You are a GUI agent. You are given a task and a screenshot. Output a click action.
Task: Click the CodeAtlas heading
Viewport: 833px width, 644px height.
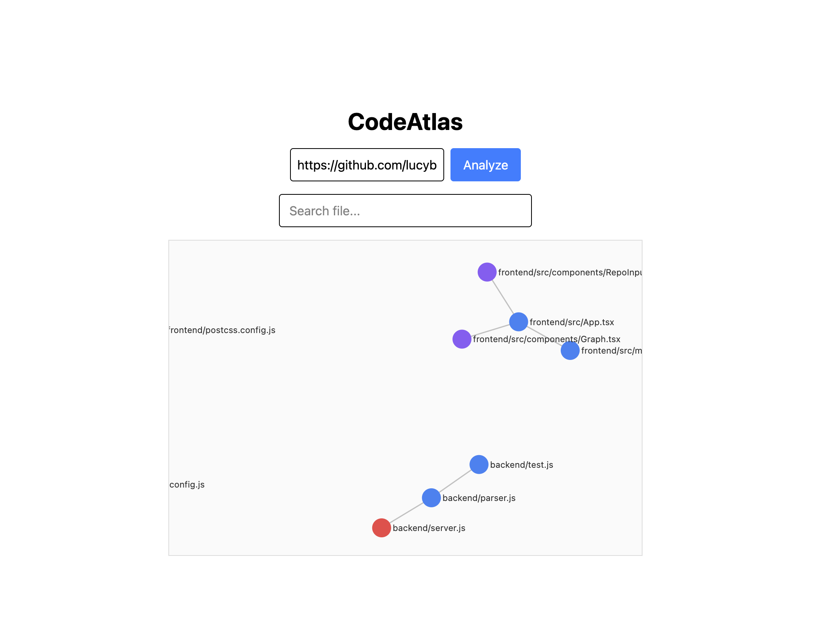click(x=406, y=122)
